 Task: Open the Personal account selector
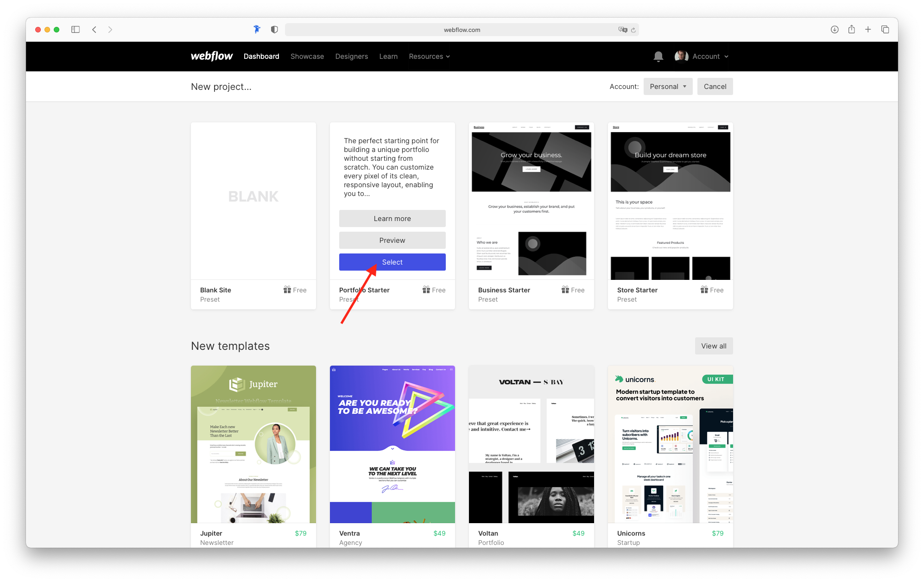click(668, 86)
